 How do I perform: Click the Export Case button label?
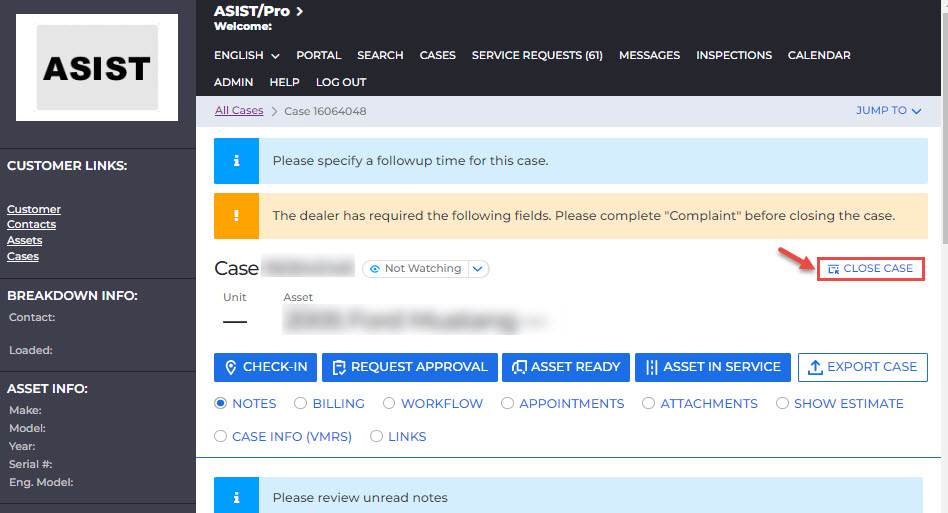tap(872, 367)
